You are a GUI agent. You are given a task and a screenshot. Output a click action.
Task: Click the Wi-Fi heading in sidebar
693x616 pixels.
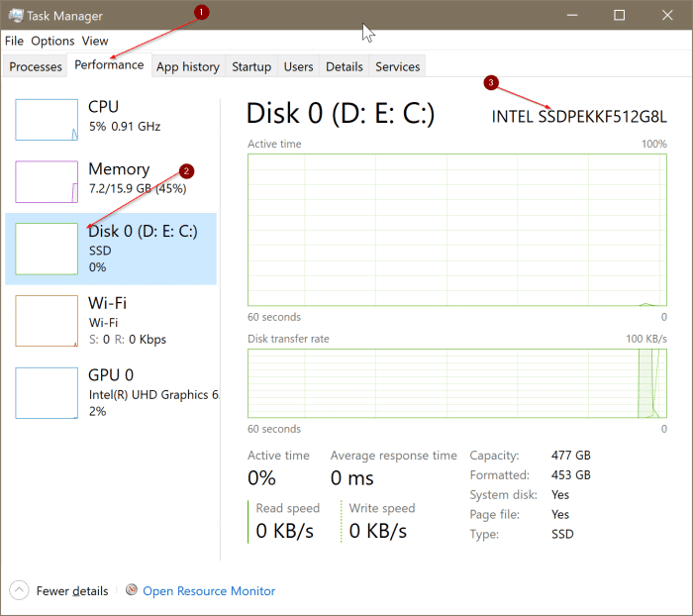(x=107, y=303)
